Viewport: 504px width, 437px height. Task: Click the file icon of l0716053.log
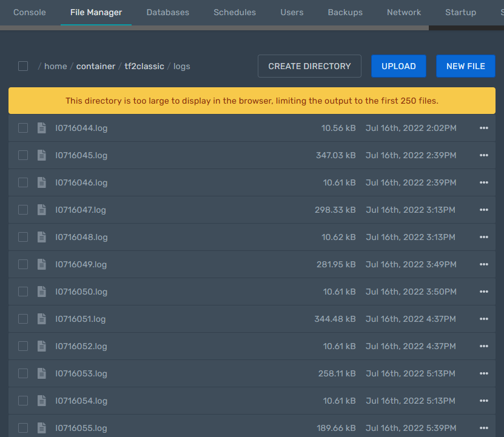click(41, 373)
